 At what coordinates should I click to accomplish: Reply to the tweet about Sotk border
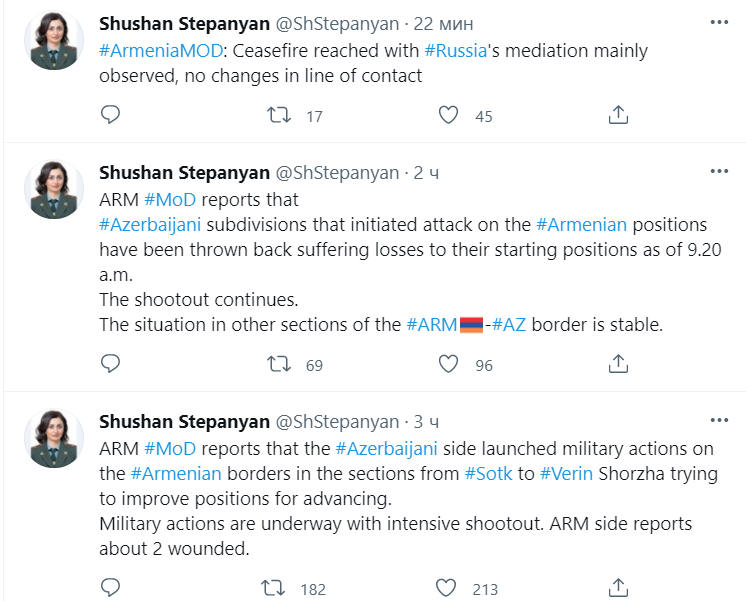111,587
